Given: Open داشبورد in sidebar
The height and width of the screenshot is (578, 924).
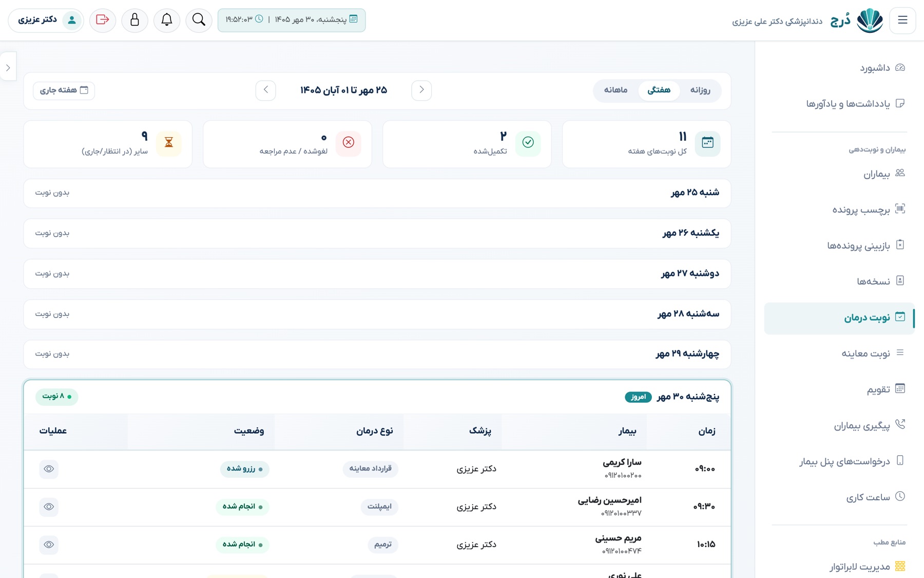Looking at the screenshot, I should click(x=839, y=68).
